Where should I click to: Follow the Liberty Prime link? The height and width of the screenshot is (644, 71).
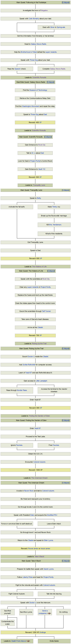28,577
